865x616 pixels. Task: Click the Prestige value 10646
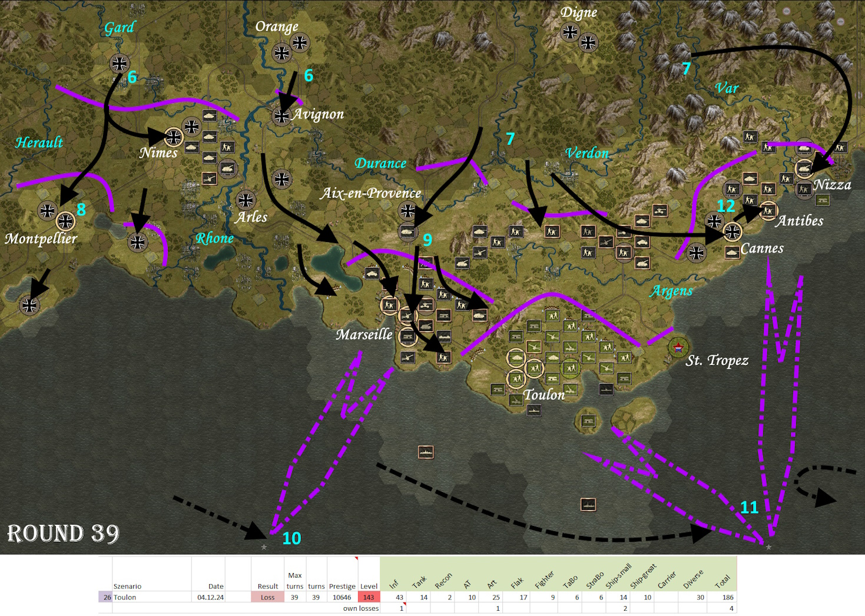(x=342, y=597)
